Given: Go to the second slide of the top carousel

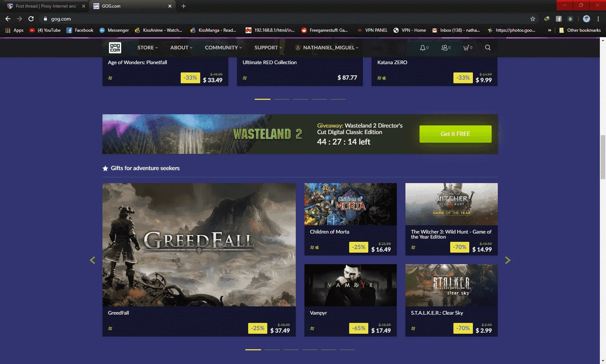Looking at the screenshot, I should pos(282,99).
